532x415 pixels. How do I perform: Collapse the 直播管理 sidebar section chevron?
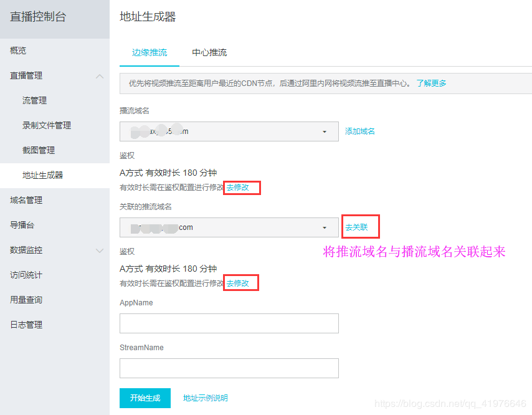99,75
